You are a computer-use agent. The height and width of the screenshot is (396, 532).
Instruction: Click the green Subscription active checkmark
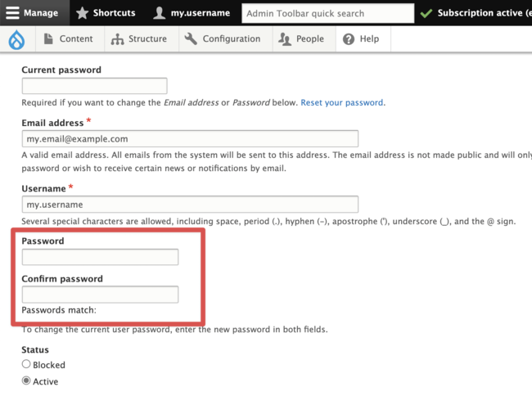click(426, 13)
